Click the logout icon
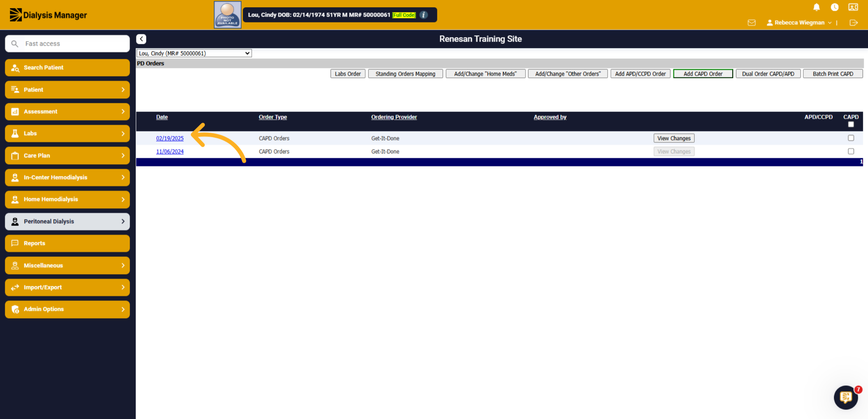The width and height of the screenshot is (868, 419). pyautogui.click(x=854, y=23)
